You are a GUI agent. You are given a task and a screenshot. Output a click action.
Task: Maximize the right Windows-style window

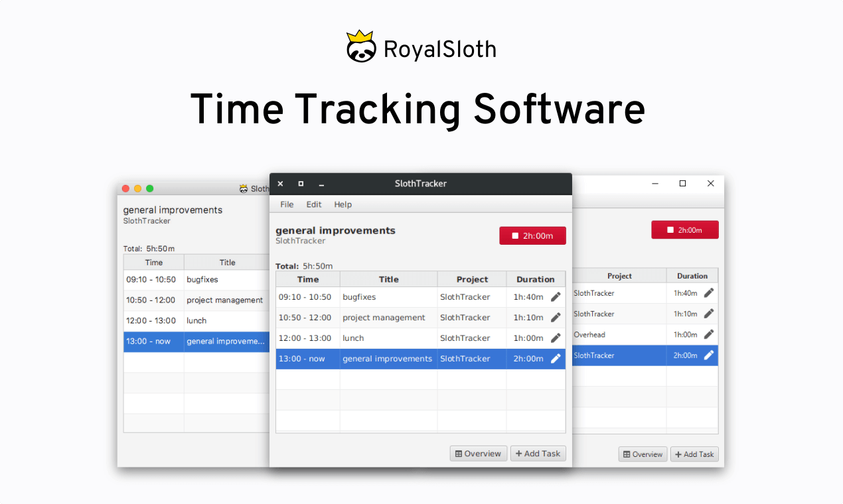(x=682, y=184)
